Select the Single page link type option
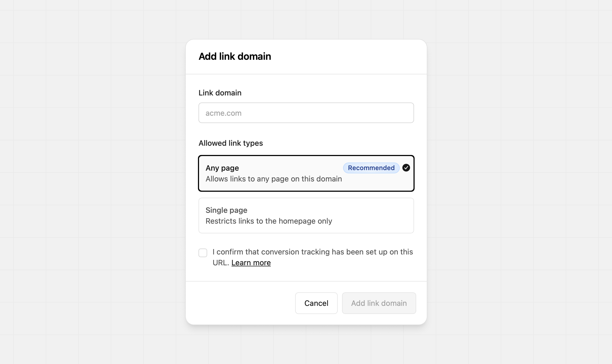The height and width of the screenshot is (364, 612). coord(306,216)
